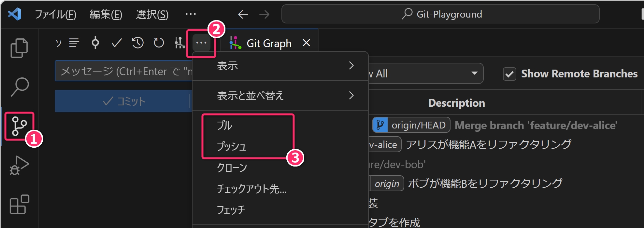Select プル from the context menu

point(225,125)
